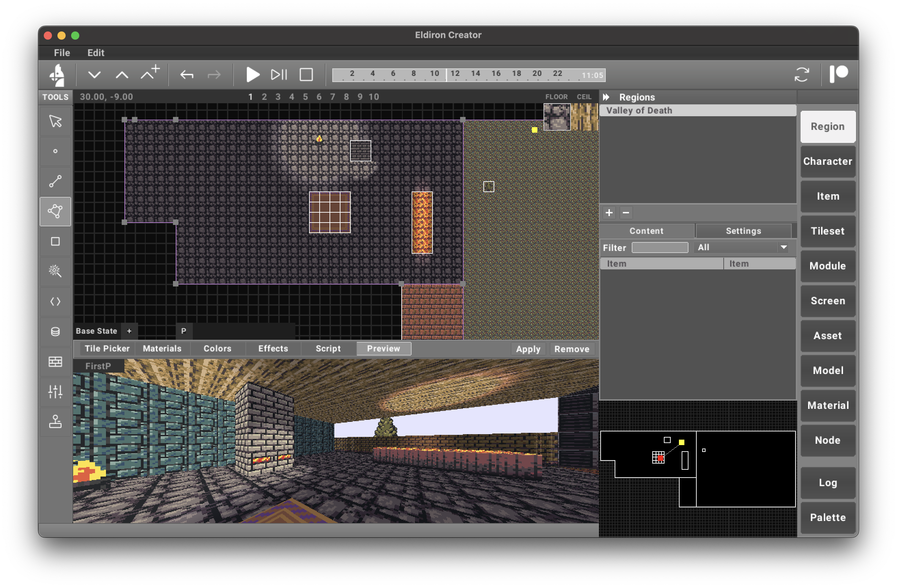Select the FLOOR tile swatch thumbnail
897x588 pixels.
[557, 117]
